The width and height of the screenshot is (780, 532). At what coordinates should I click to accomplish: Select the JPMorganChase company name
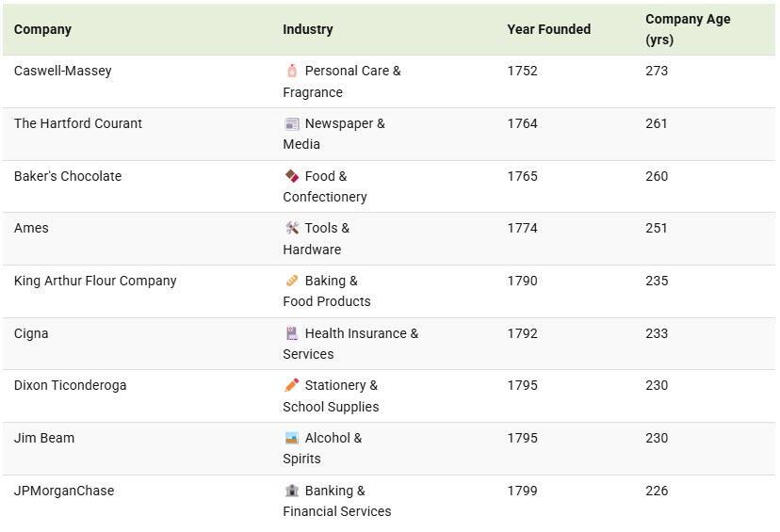pyautogui.click(x=63, y=491)
